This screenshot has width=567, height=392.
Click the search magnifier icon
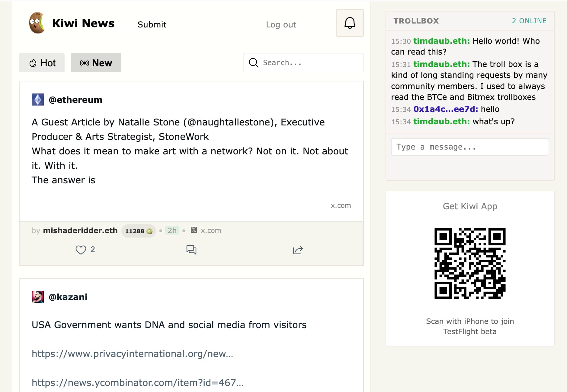coord(253,63)
